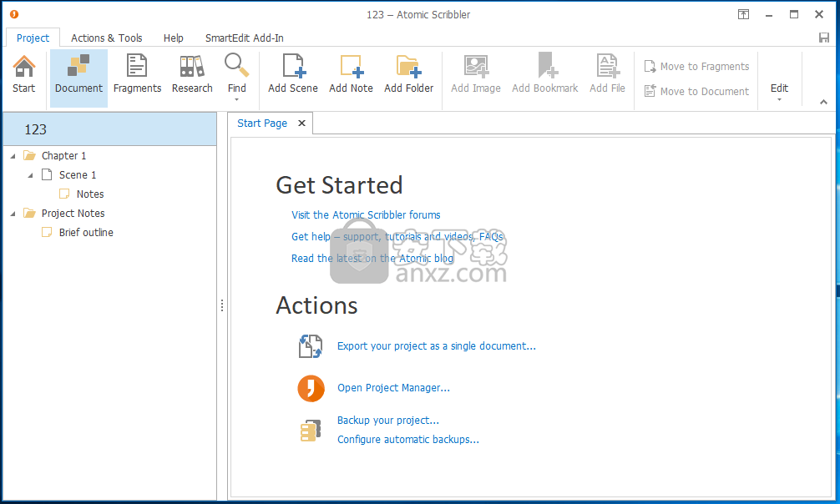Image resolution: width=840 pixels, height=504 pixels.
Task: Open the Find dropdown arrow
Action: coord(237,100)
